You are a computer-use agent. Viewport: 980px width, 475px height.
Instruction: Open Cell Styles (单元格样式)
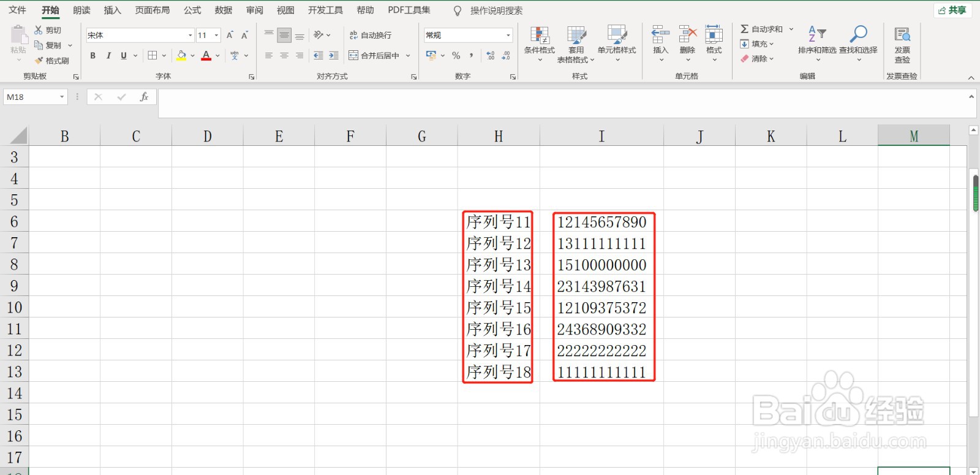pyautogui.click(x=617, y=44)
